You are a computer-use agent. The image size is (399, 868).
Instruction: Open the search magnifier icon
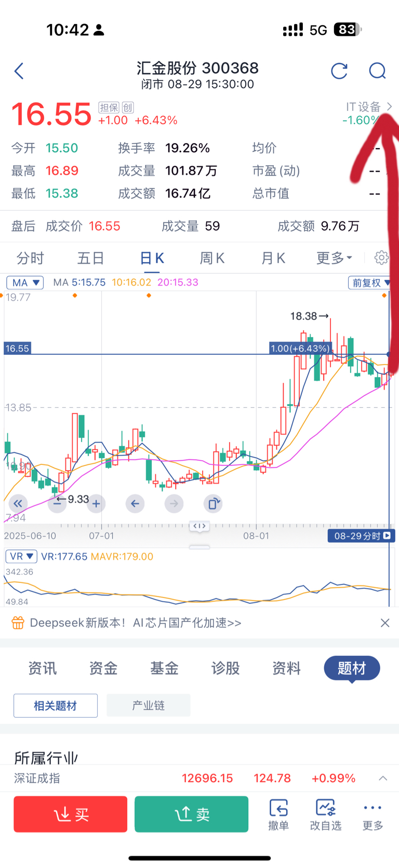(377, 71)
